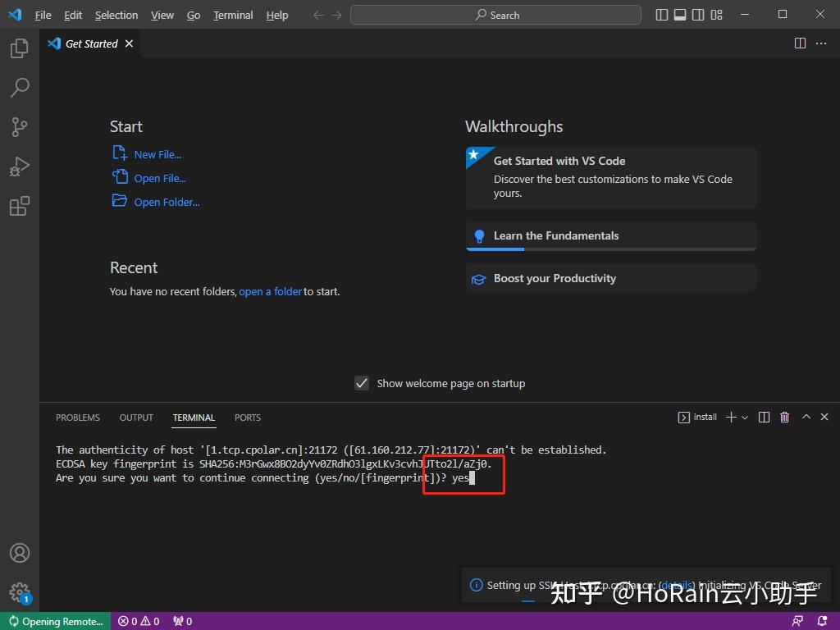Open Source Control in the Activity Bar
The width and height of the screenshot is (840, 630).
19,127
